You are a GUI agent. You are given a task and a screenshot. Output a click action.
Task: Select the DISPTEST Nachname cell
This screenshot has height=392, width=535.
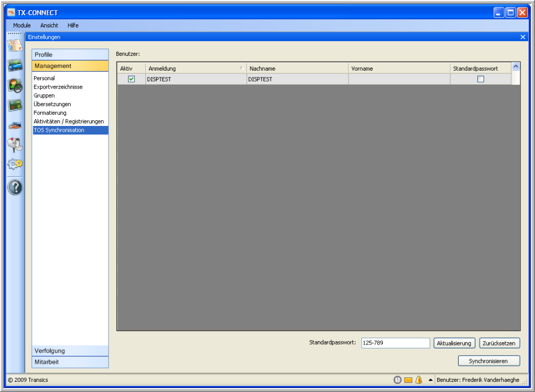pyautogui.click(x=297, y=79)
